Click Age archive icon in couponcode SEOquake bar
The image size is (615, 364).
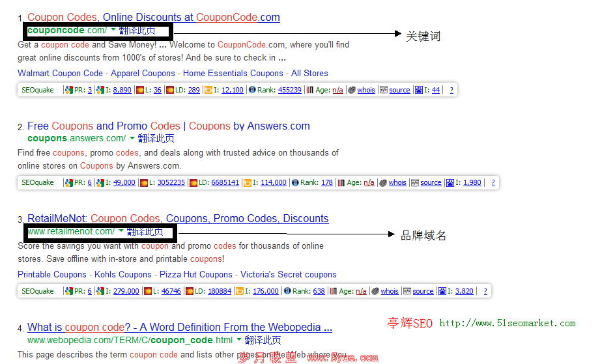(310, 90)
